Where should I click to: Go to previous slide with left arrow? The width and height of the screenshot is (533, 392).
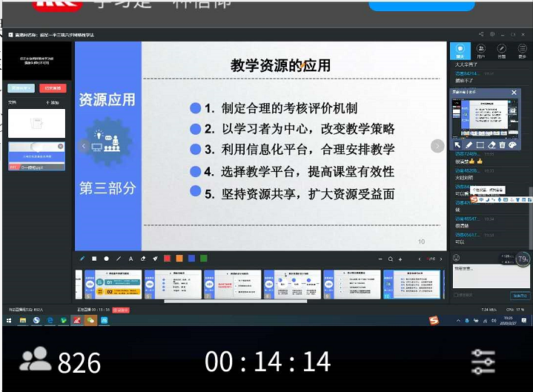point(84,146)
